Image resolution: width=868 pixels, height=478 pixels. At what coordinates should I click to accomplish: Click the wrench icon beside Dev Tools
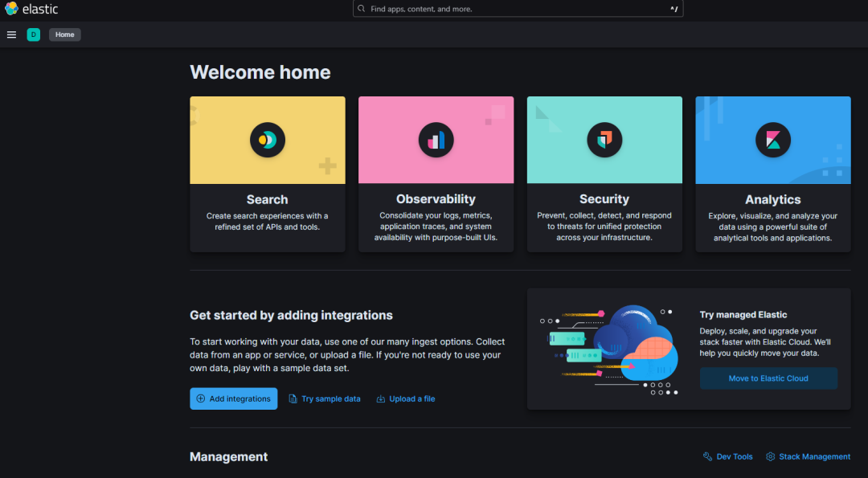pyautogui.click(x=707, y=456)
